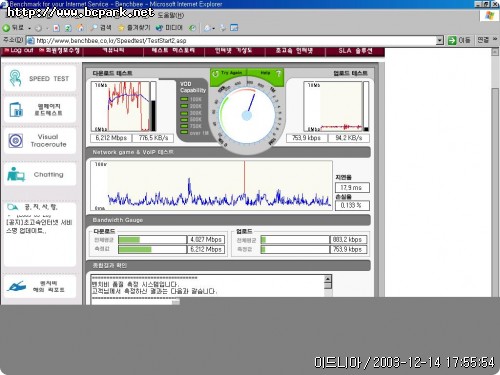The width and height of the screenshot is (500, 375).
Task: Click the loss rate value 0,133 %
Action: 352,205
